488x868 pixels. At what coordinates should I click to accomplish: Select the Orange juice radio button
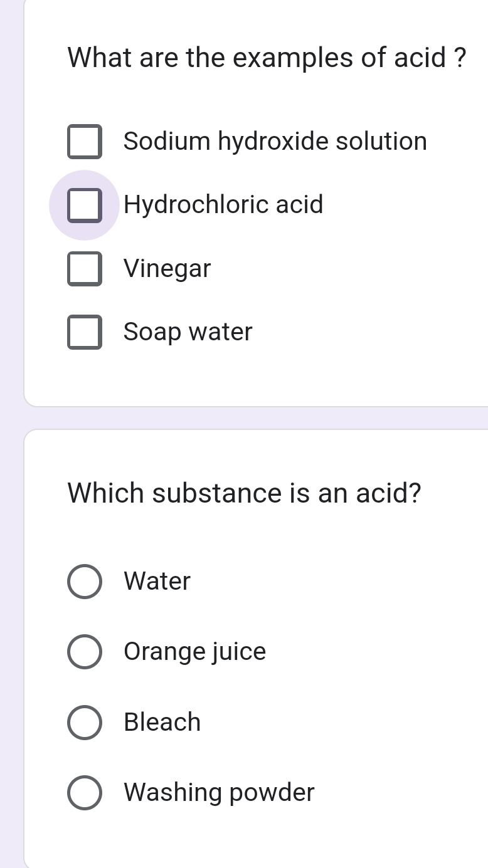coord(85,652)
